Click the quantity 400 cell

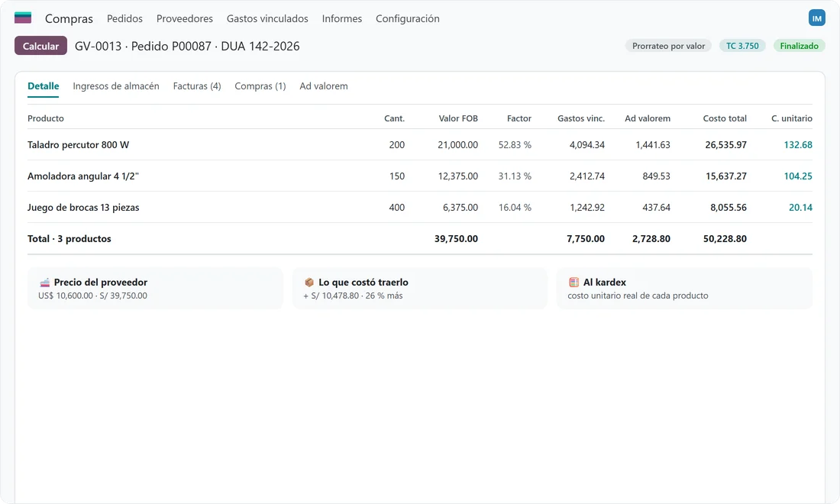pyautogui.click(x=397, y=207)
